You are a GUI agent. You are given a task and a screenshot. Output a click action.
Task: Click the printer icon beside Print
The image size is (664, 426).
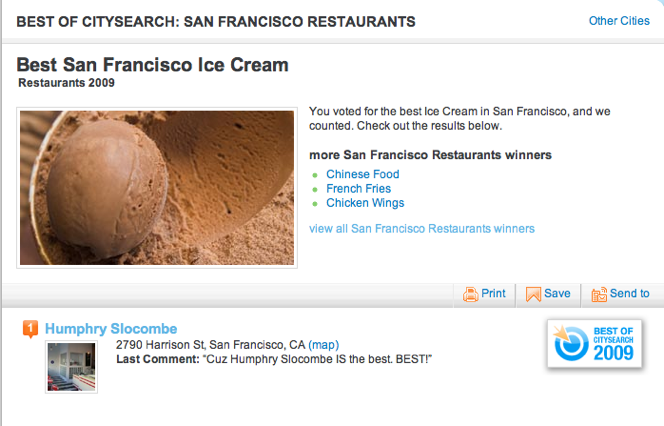470,294
